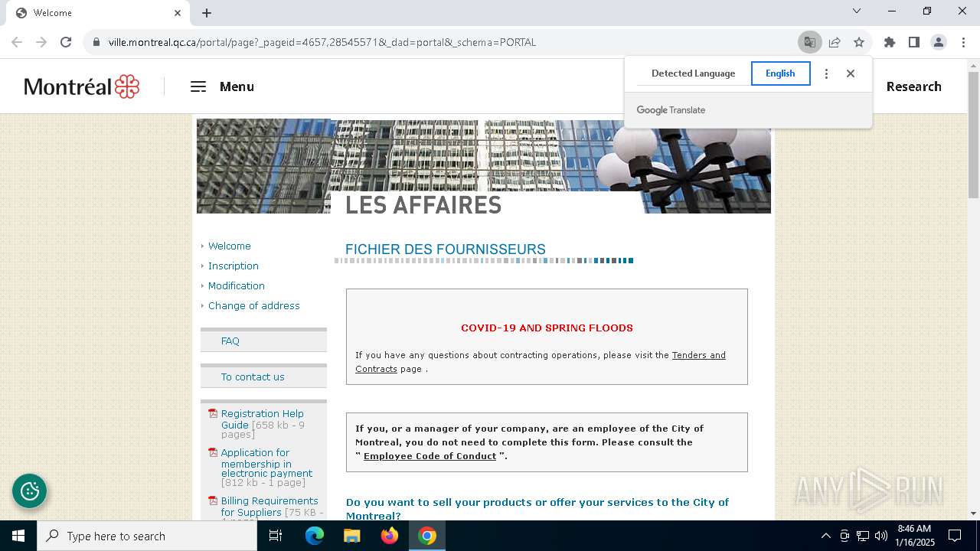
Task: Open the Chrome three-dot menu
Action: point(963,42)
